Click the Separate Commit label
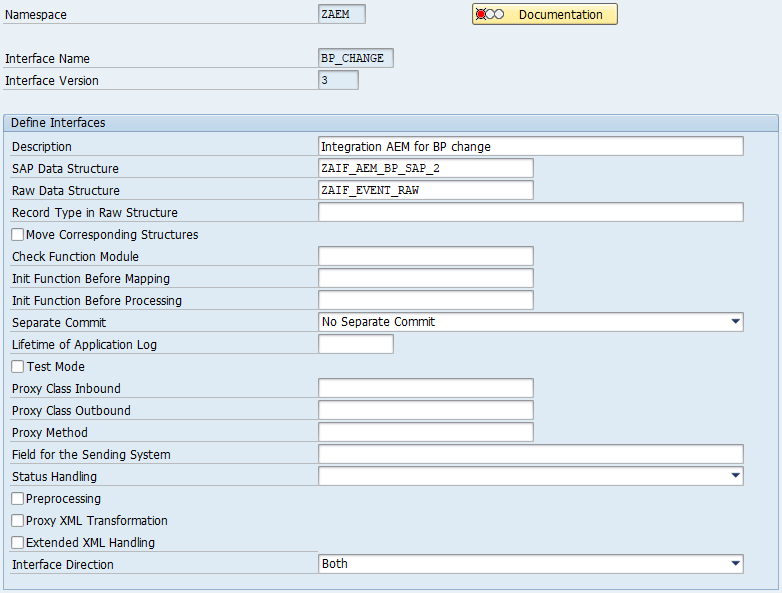Image resolution: width=782 pixels, height=593 pixels. point(59,322)
